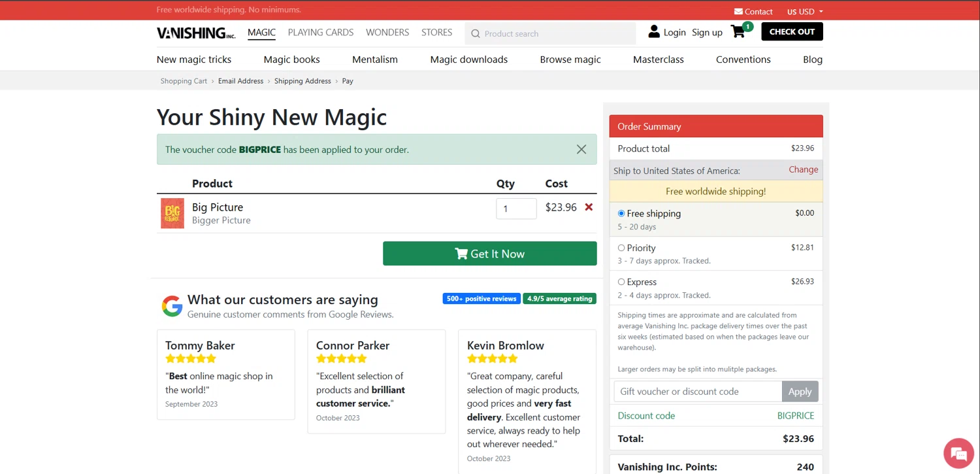Click the Vanishing Inc. Points value 240
This screenshot has height=474, width=980.
806,467
